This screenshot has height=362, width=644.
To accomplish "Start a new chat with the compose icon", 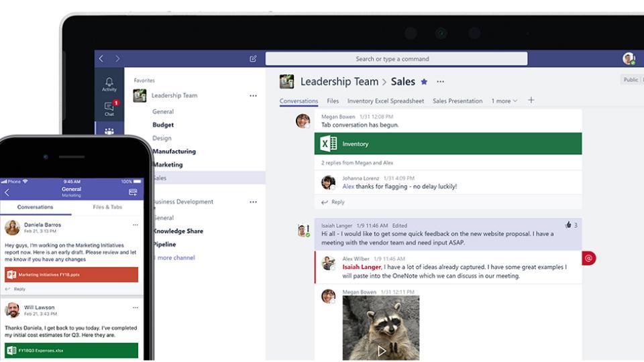I will (253, 59).
